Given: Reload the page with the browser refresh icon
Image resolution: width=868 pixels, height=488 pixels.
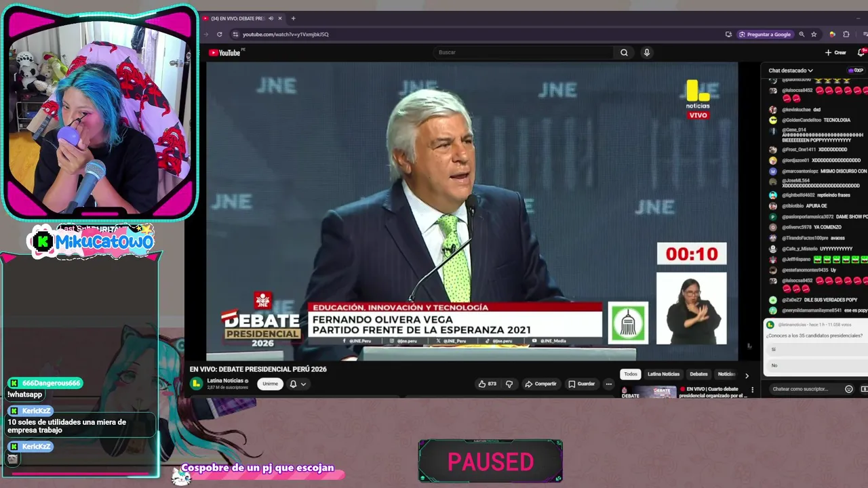Looking at the screenshot, I should coord(219,34).
